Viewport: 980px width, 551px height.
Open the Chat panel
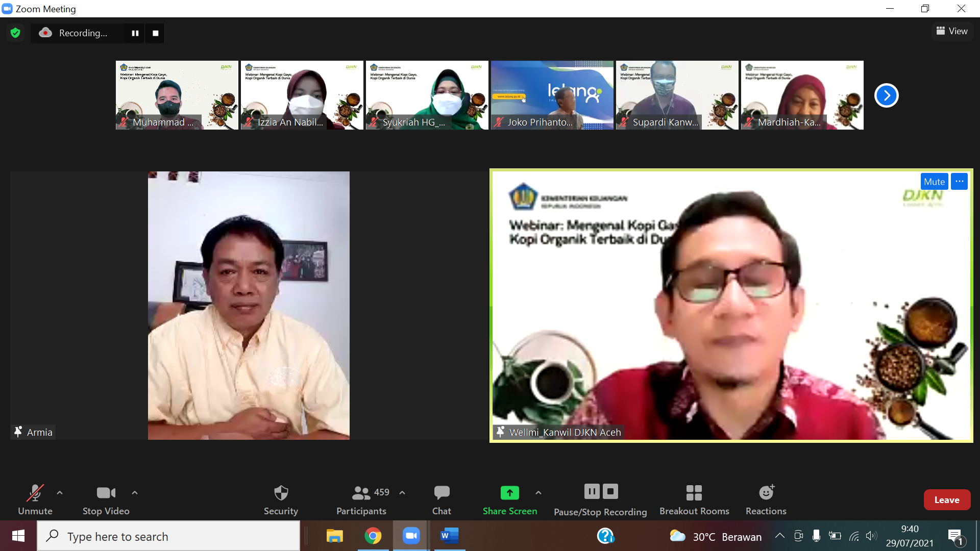pos(442,493)
